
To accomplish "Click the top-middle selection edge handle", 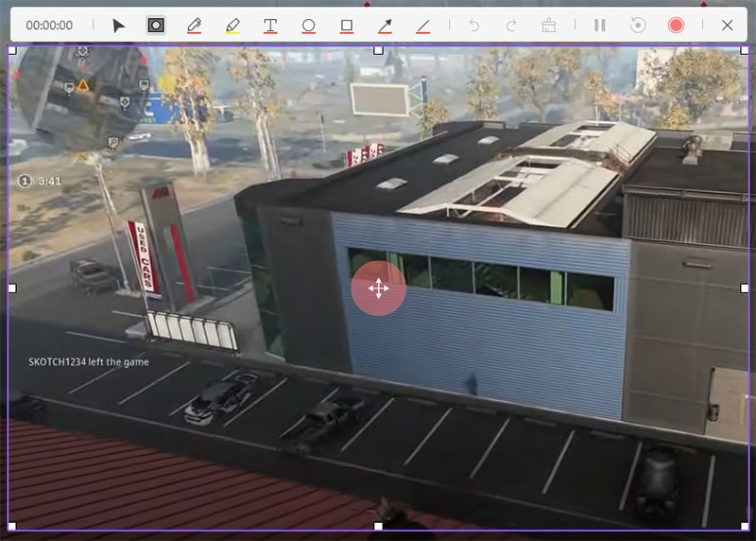I will (379, 50).
